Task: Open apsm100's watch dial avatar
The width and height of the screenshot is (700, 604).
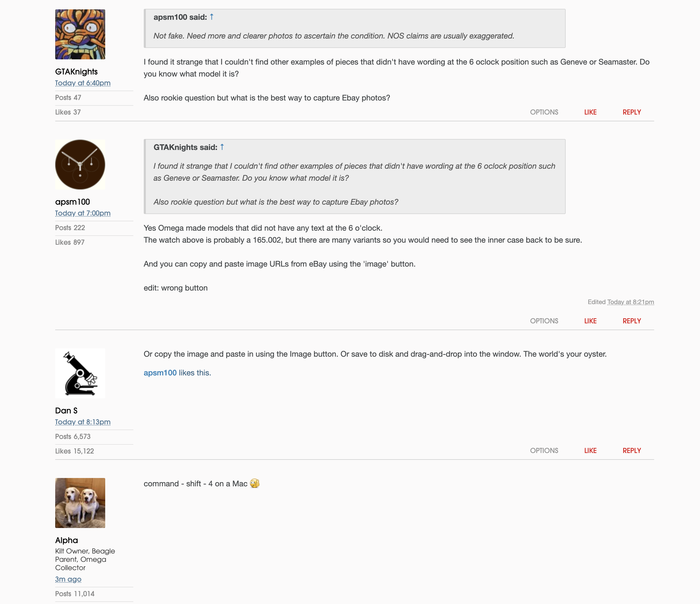Action: click(x=80, y=165)
